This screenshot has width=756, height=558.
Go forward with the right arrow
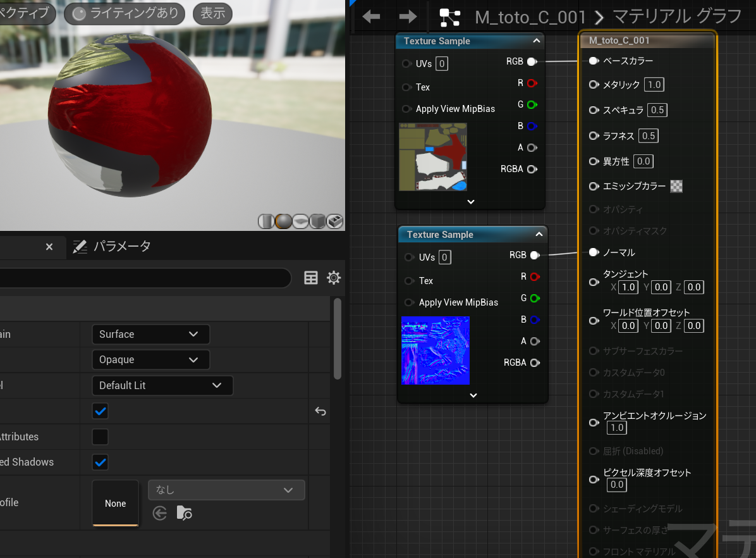[408, 17]
